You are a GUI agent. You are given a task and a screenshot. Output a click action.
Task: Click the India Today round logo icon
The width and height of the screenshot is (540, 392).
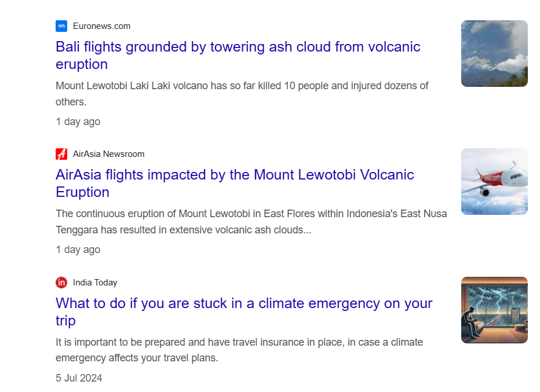pyautogui.click(x=61, y=283)
